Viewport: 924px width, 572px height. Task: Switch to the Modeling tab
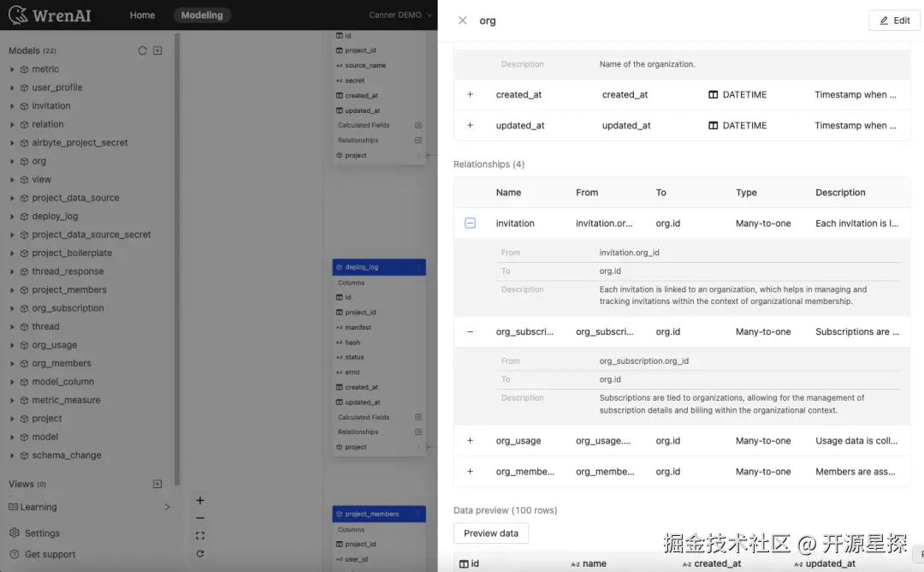(202, 15)
